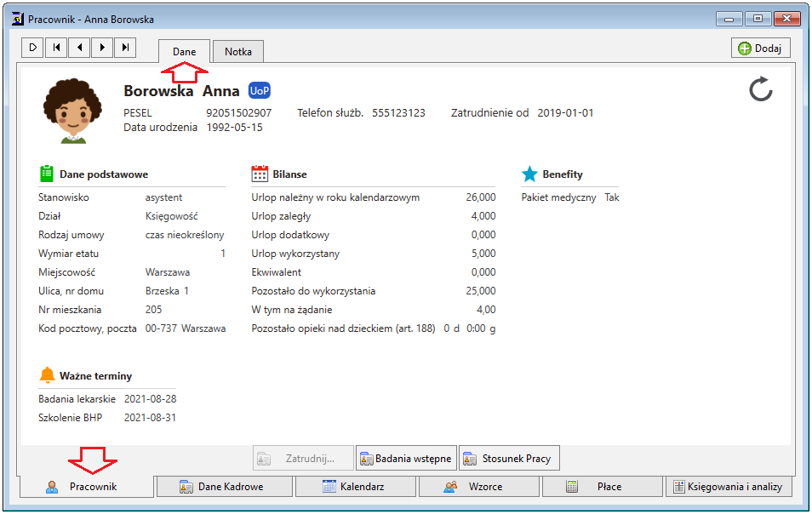812x514 pixels.
Task: Click the orange bell Ważne terminy icon
Action: (47, 374)
